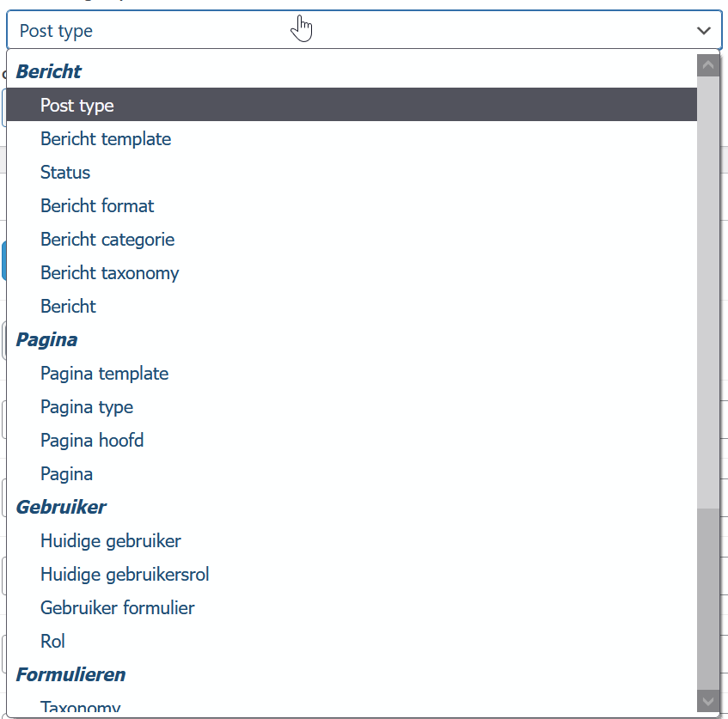Pick the Gebruiker formulier option
Image resolution: width=728 pixels, height=719 pixels.
click(x=117, y=607)
